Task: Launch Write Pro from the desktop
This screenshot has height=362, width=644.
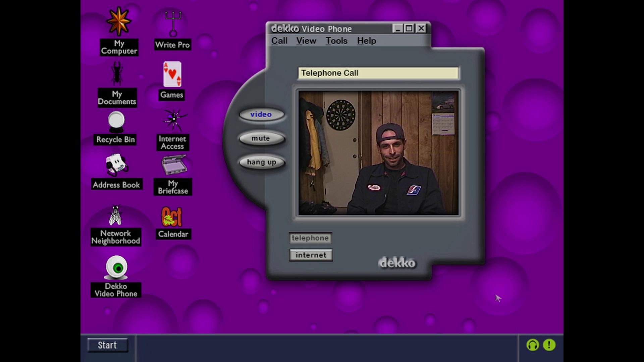Action: [173, 24]
